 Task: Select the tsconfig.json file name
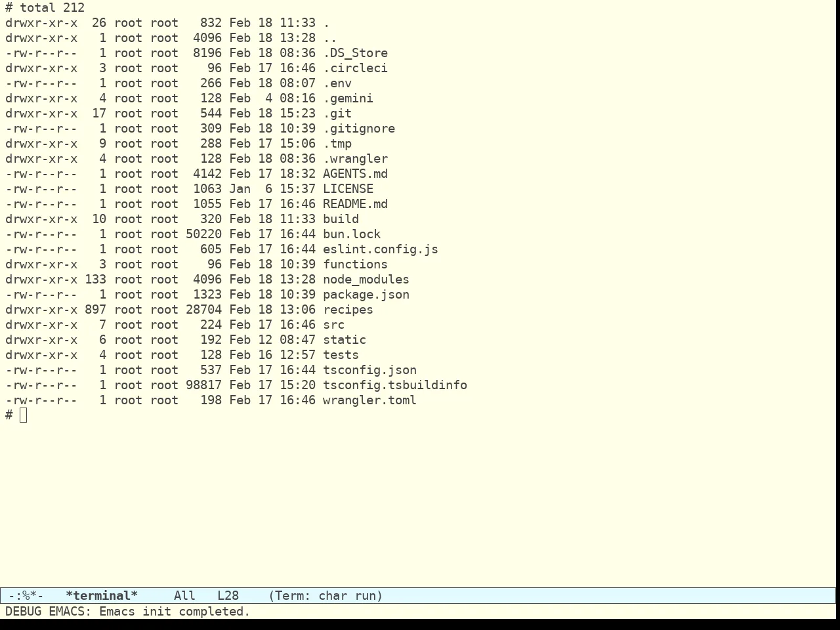click(x=369, y=370)
